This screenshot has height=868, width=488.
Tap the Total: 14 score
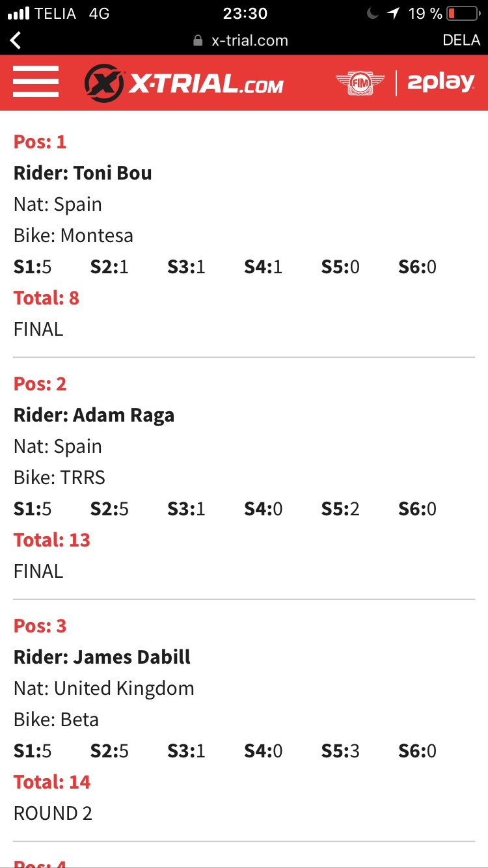(x=52, y=782)
